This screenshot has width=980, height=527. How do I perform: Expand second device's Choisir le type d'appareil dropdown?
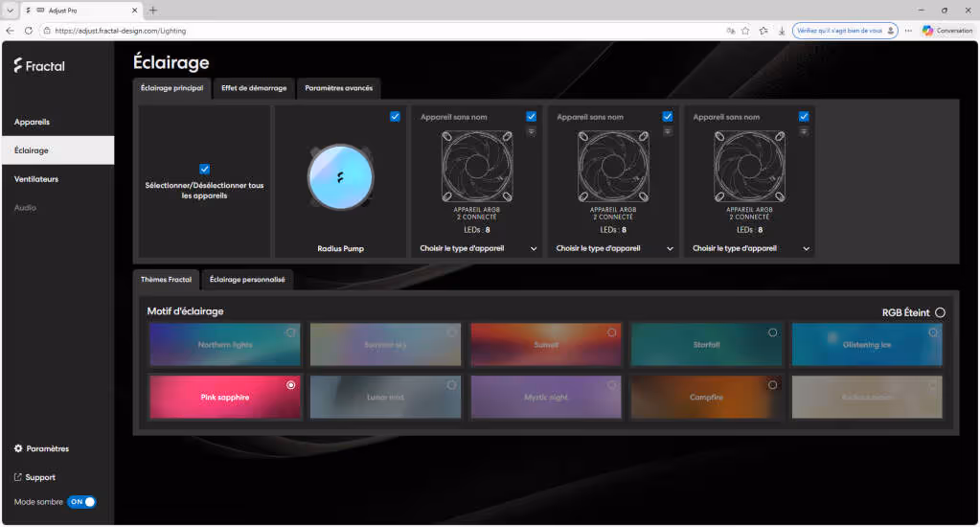[614, 248]
